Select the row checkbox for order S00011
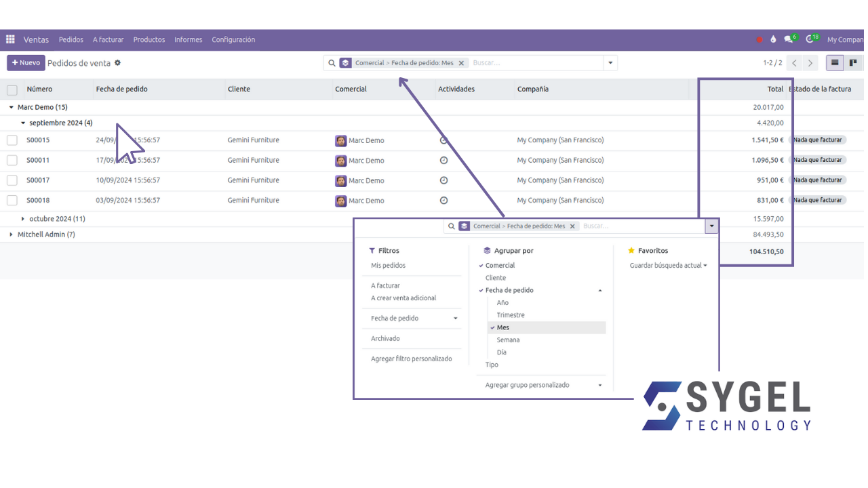This screenshot has width=868, height=488. click(x=12, y=160)
